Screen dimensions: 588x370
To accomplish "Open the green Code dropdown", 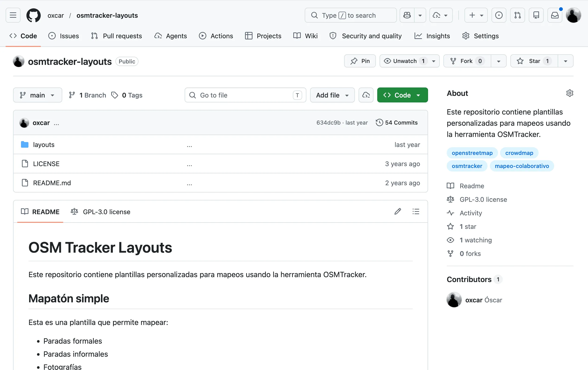I will pos(402,95).
